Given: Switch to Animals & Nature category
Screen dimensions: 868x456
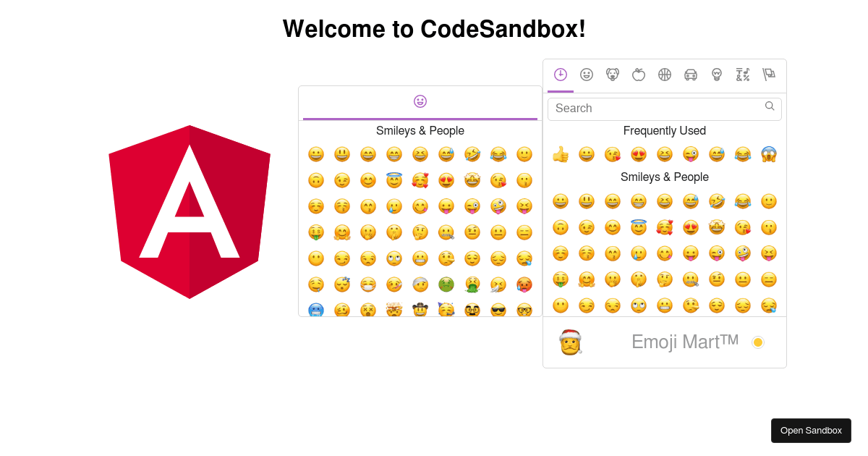Looking at the screenshot, I should (x=613, y=75).
